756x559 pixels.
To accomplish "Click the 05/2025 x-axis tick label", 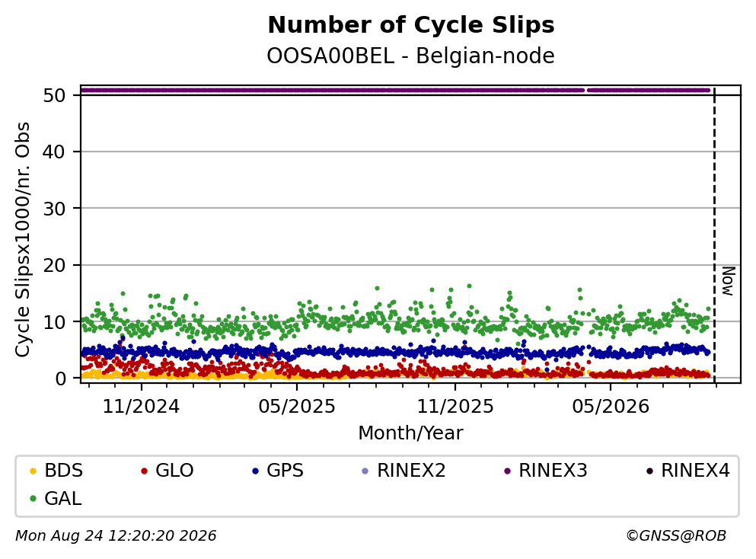I will click(x=296, y=407).
